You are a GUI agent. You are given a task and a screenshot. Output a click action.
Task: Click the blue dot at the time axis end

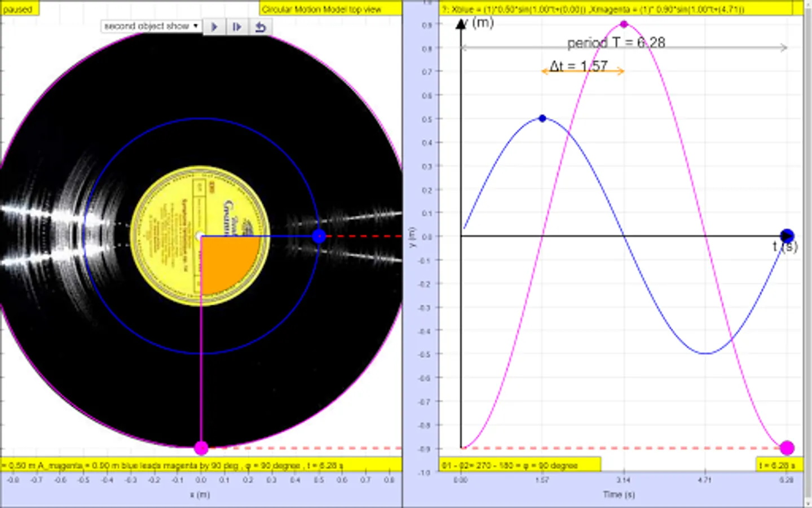pyautogui.click(x=787, y=236)
